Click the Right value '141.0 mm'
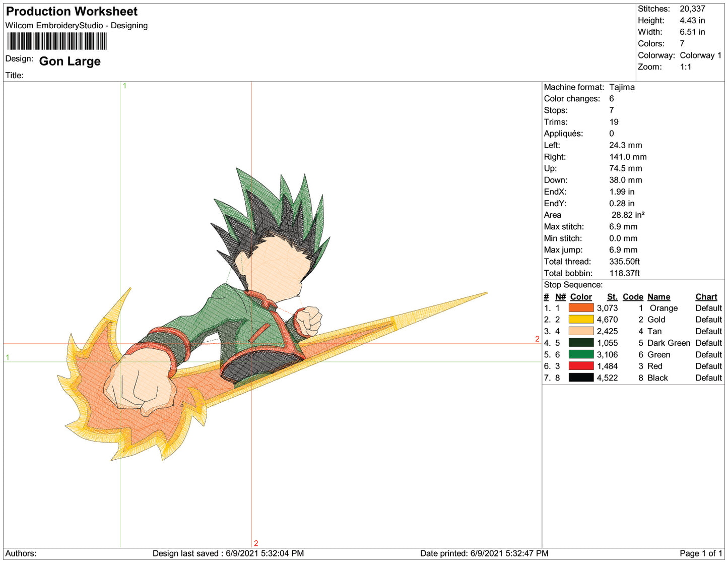Viewport: 728px width, 563px height. (x=628, y=157)
